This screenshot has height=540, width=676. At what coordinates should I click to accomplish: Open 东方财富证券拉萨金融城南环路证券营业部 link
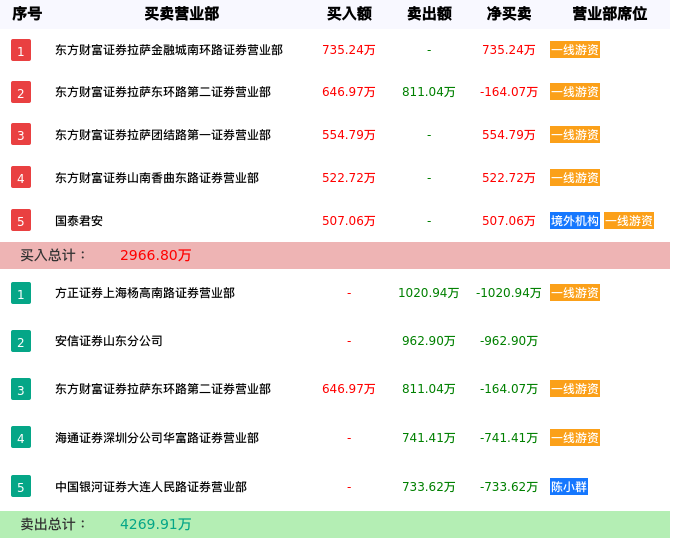[x=169, y=50]
